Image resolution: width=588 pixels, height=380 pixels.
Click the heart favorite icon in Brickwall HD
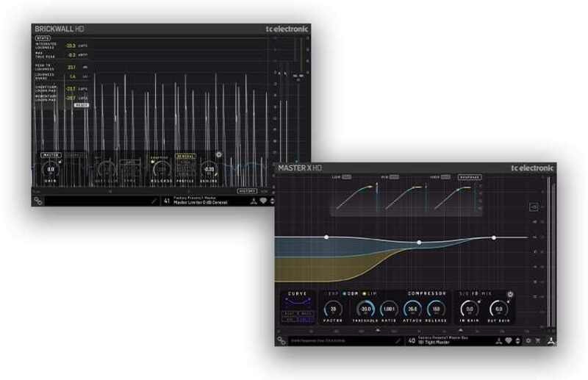pos(264,200)
